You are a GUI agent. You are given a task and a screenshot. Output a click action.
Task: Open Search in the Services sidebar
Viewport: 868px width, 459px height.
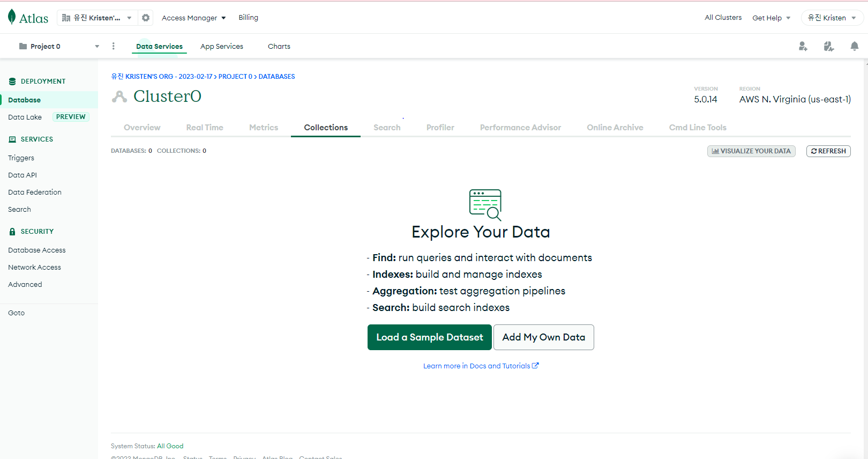tap(19, 209)
